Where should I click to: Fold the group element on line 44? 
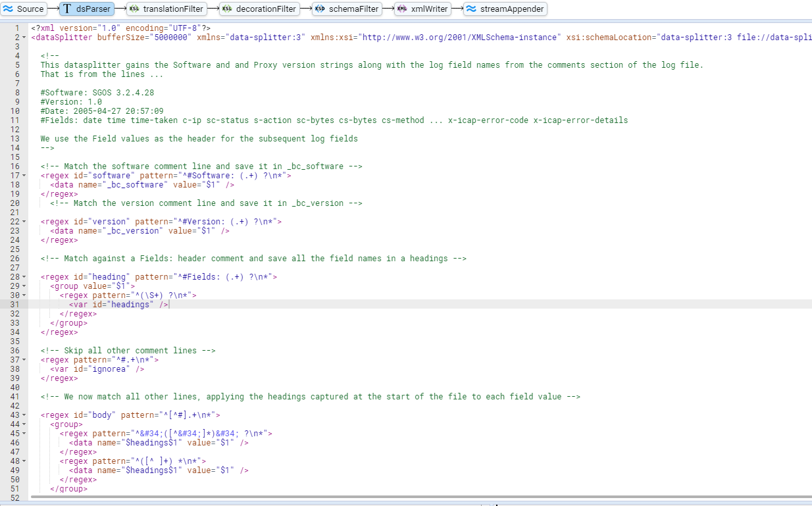pos(24,424)
